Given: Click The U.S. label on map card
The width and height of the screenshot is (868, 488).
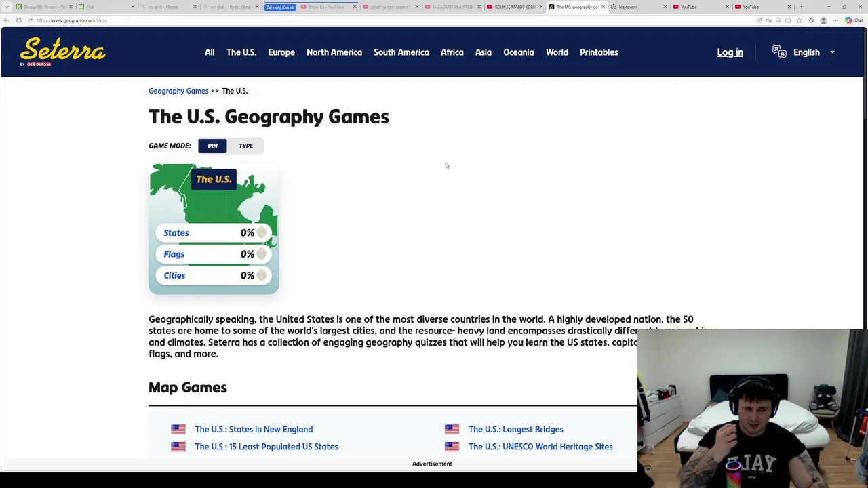Looking at the screenshot, I should click(214, 179).
